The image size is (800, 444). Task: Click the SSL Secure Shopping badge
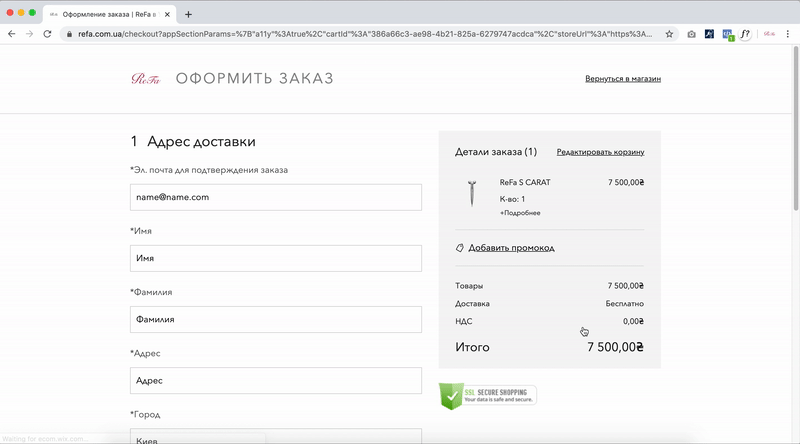pyautogui.click(x=488, y=396)
